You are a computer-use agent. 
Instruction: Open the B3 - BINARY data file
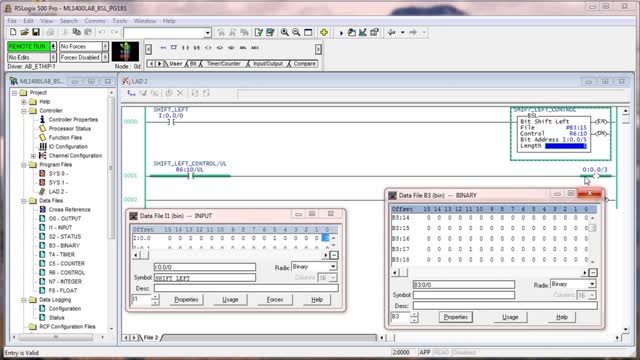[x=64, y=245]
